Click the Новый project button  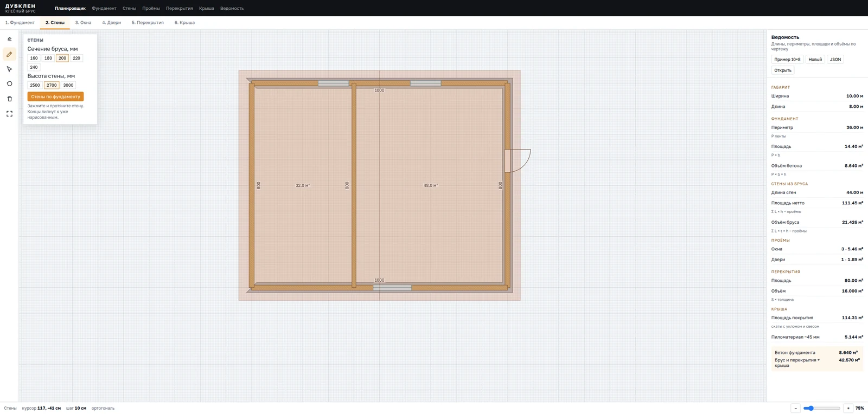pos(815,60)
